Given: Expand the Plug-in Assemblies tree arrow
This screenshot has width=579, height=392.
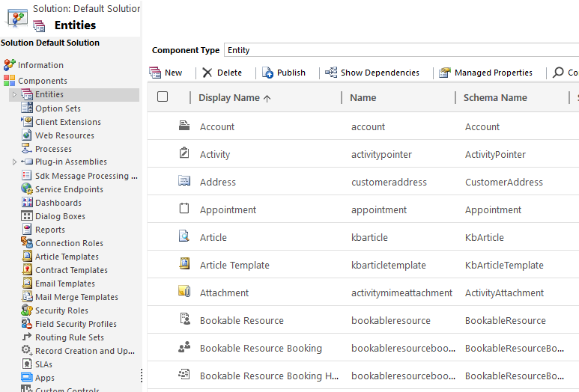Looking at the screenshot, I should (x=14, y=162).
